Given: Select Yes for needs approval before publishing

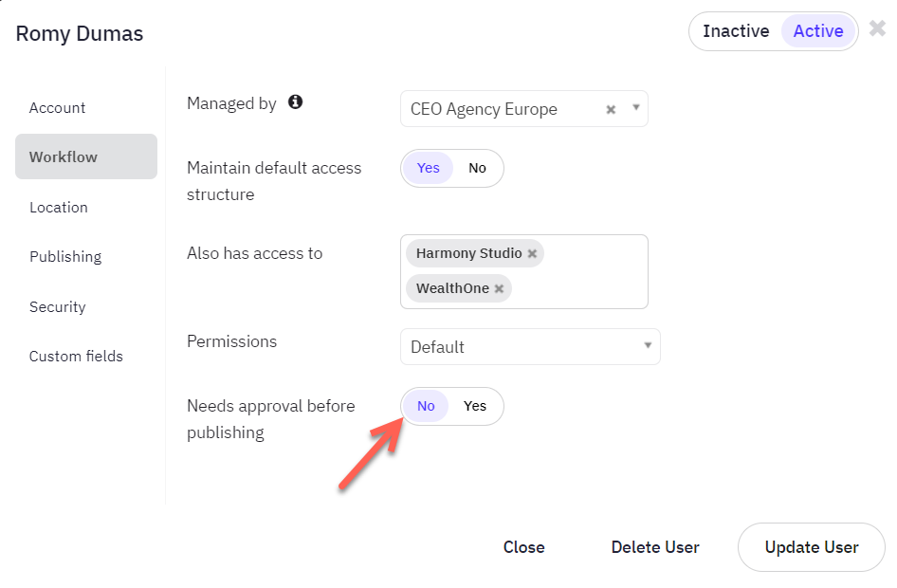Looking at the screenshot, I should click(x=475, y=406).
